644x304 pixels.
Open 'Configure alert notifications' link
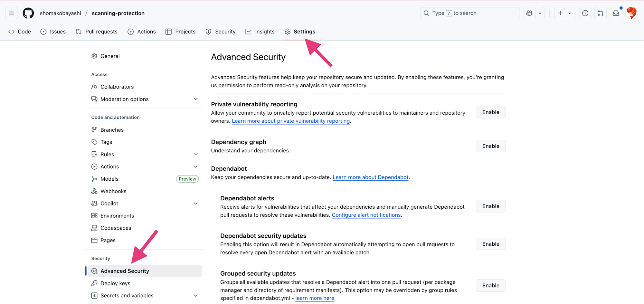coord(366,215)
